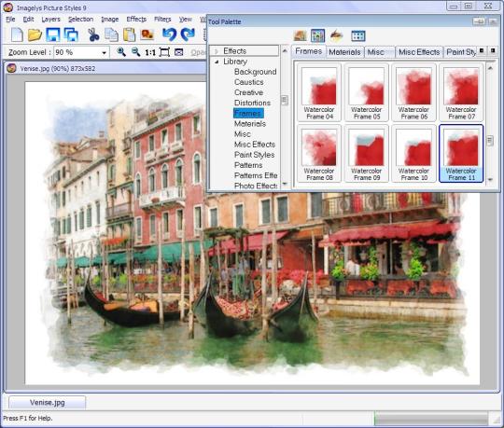Click the left tab scroll button in Tool Palette
The height and width of the screenshot is (428, 504).
point(482,50)
